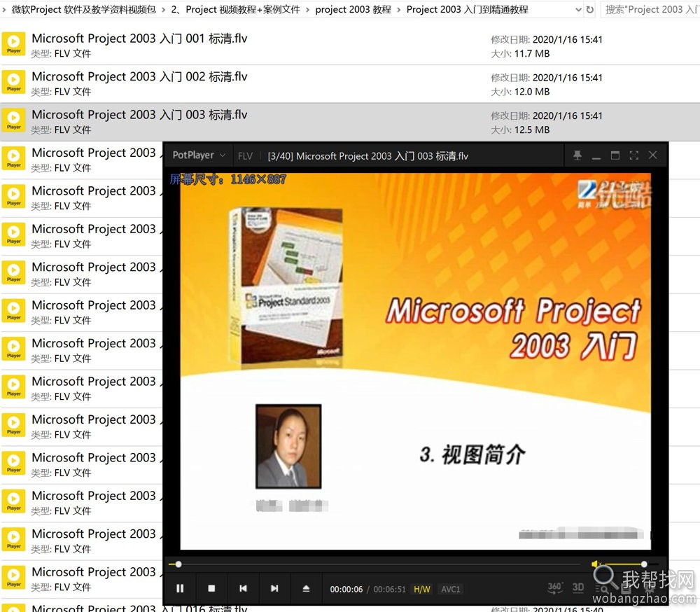Mute audio with the speaker icon

pos(596,564)
